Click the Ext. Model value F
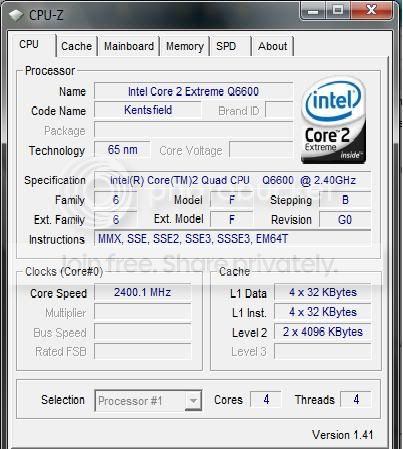Screen dimensions: 403x449 point(232,220)
